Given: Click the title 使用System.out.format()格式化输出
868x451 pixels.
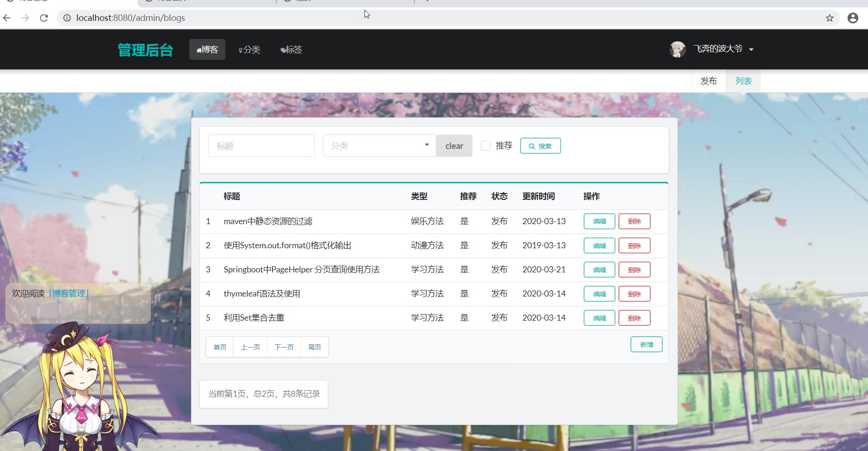Looking at the screenshot, I should click(x=287, y=245).
